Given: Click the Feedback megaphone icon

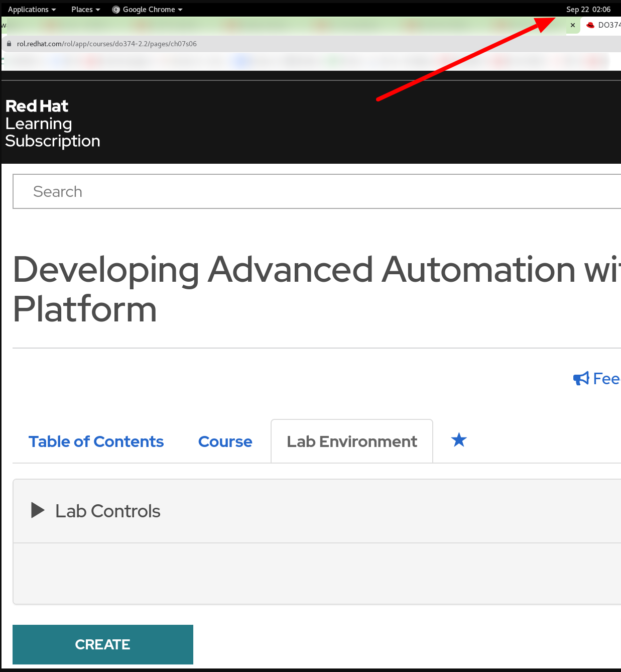Looking at the screenshot, I should pos(581,379).
